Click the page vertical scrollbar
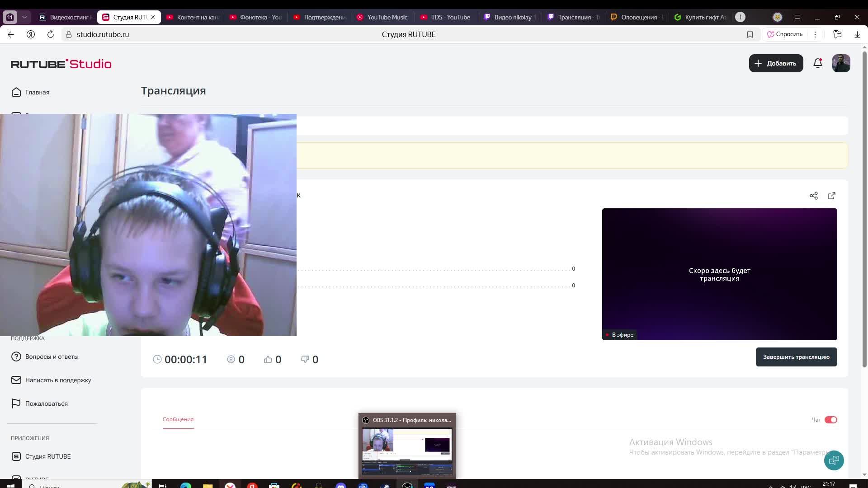868x488 pixels. point(864,208)
